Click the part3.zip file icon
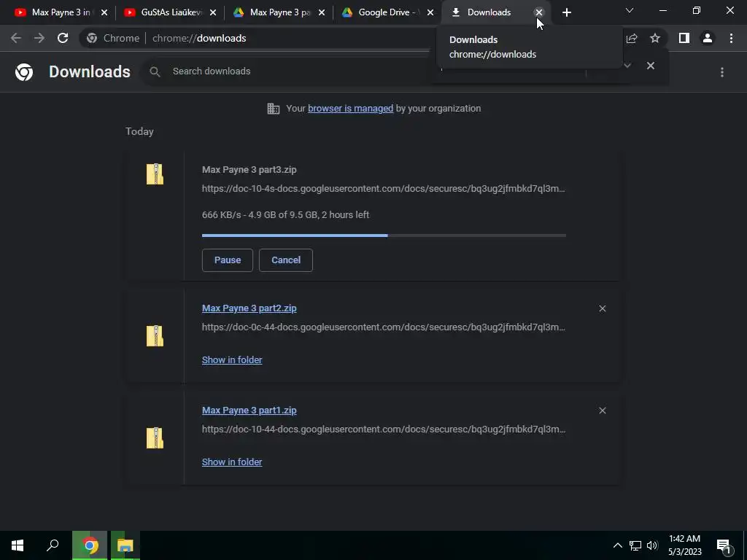Image resolution: width=747 pixels, height=560 pixels. [x=155, y=174]
